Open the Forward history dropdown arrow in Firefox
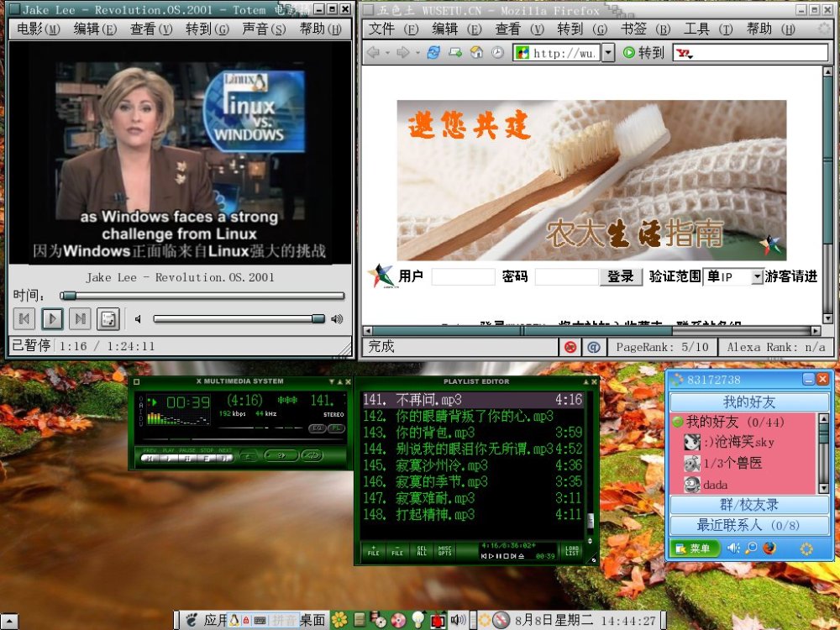Image resolution: width=840 pixels, height=630 pixels. click(417, 53)
